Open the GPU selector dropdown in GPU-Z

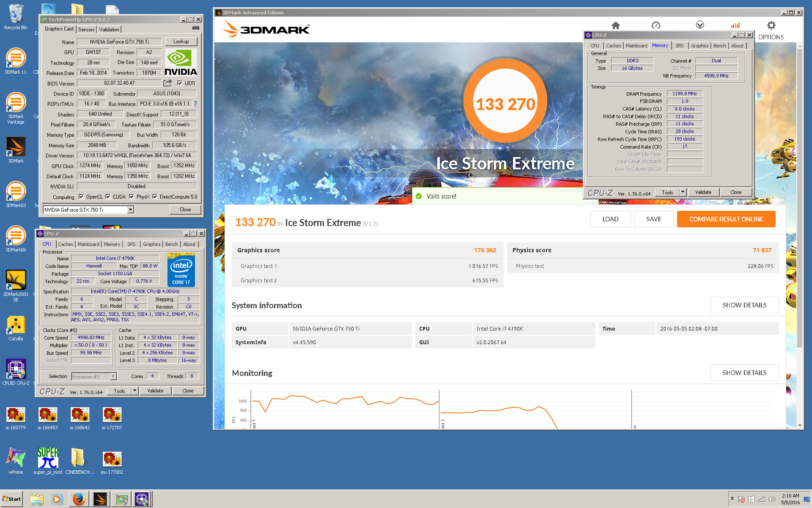click(x=131, y=210)
